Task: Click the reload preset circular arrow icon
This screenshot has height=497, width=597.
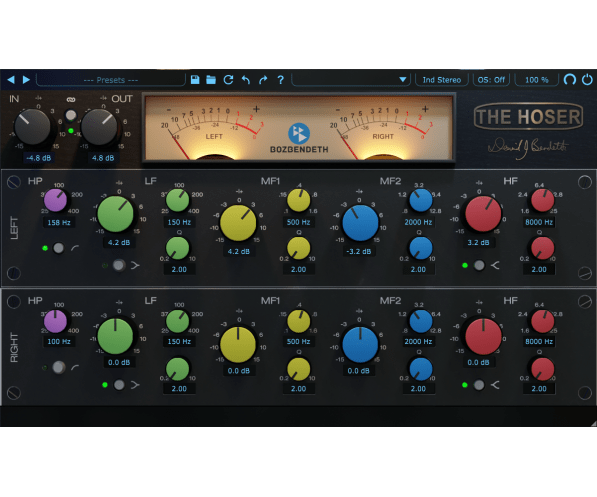Action: pyautogui.click(x=228, y=80)
